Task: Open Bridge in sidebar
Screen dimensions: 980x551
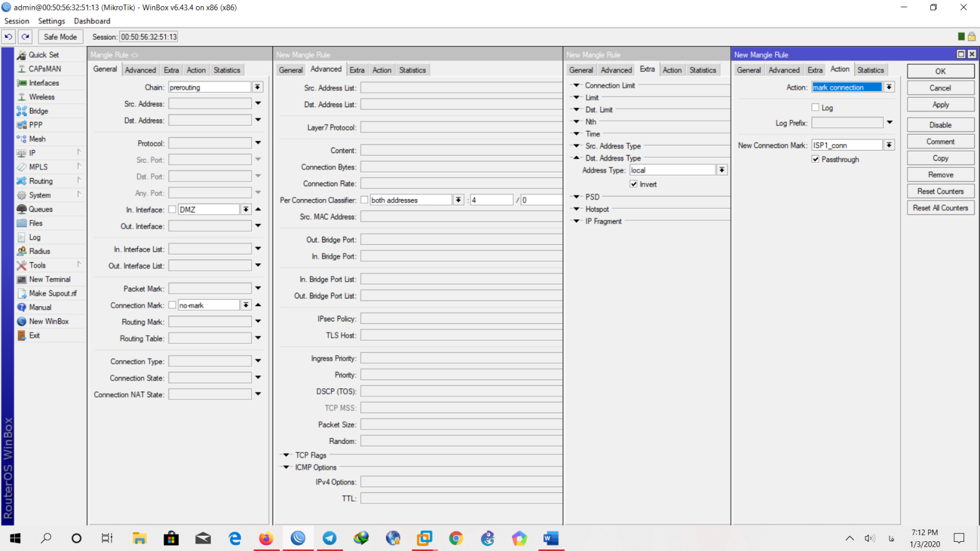Action: coord(38,111)
